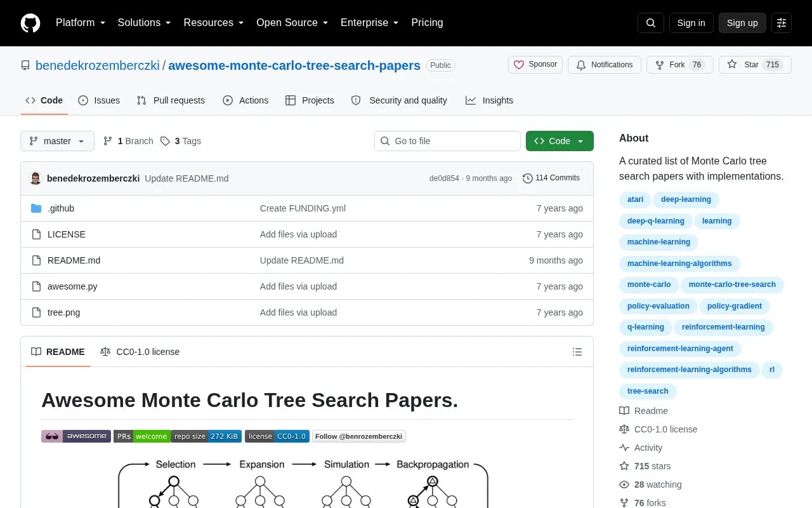812x508 pixels.
Task: Select the README tab
Action: (x=58, y=352)
